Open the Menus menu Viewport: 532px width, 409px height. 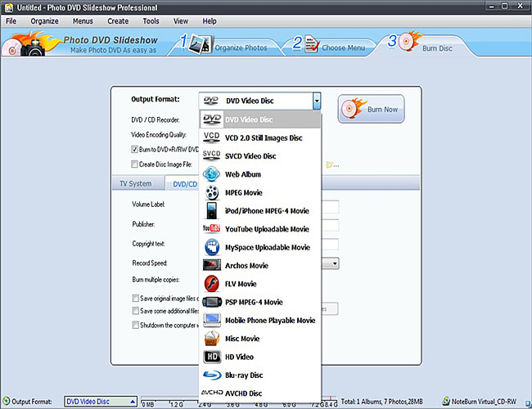tap(83, 21)
